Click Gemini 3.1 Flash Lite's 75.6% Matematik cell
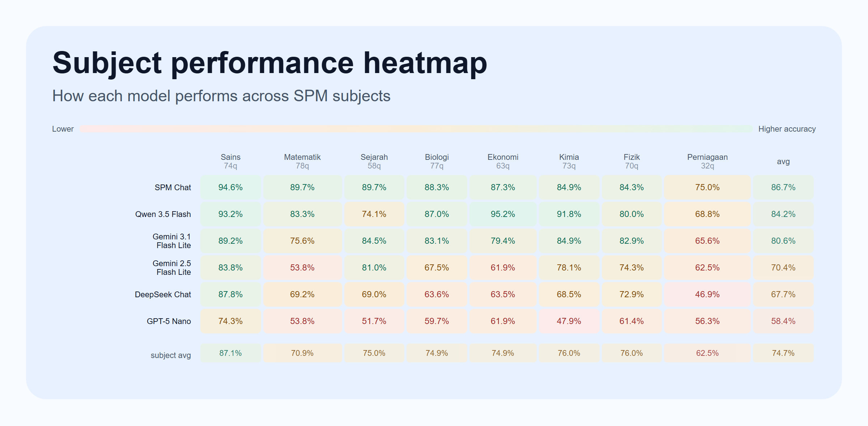This screenshot has width=868, height=426. pos(302,241)
